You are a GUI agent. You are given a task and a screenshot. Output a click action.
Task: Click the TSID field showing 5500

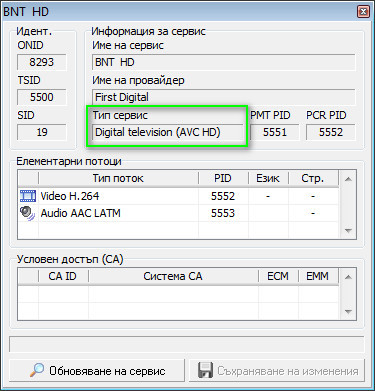[x=42, y=97]
